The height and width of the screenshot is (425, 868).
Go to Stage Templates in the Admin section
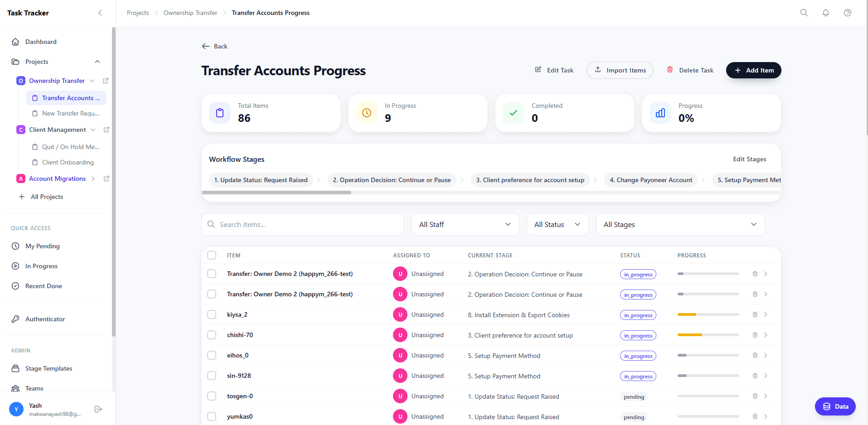(48, 368)
